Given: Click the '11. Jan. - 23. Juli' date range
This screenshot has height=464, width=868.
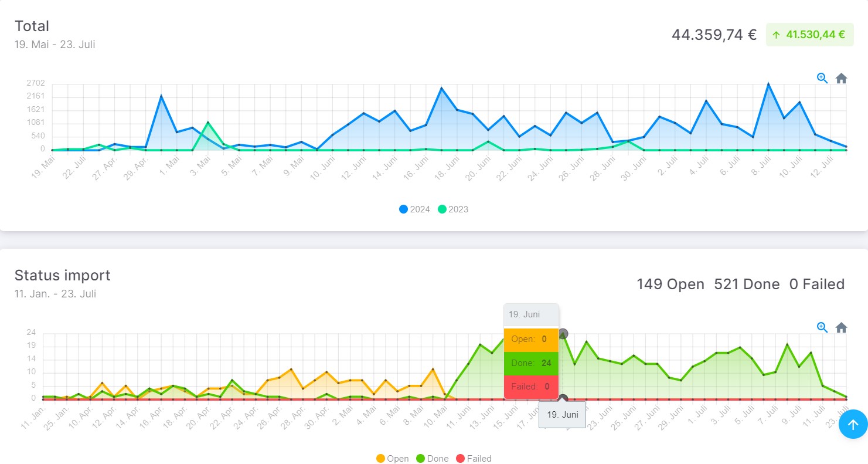Looking at the screenshot, I should tap(55, 294).
